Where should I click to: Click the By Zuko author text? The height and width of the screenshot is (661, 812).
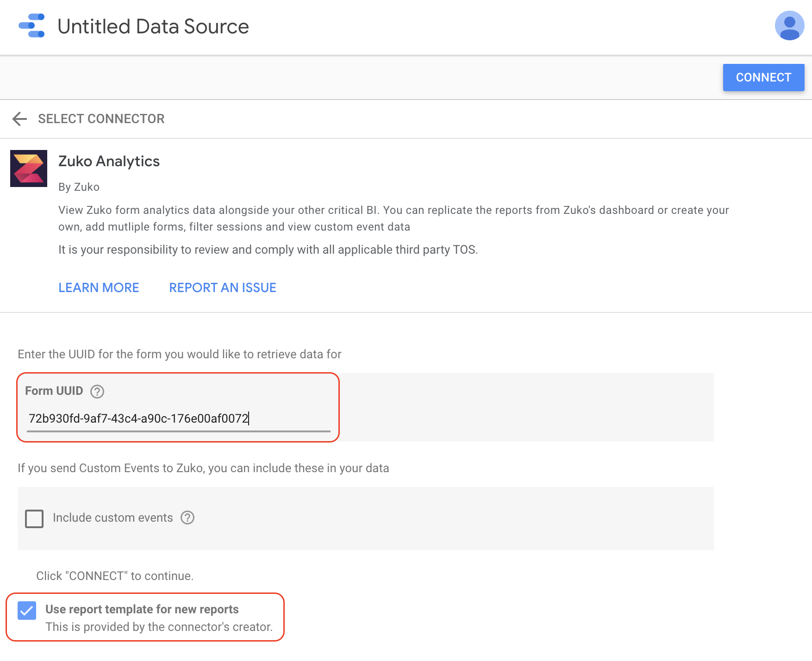79,187
